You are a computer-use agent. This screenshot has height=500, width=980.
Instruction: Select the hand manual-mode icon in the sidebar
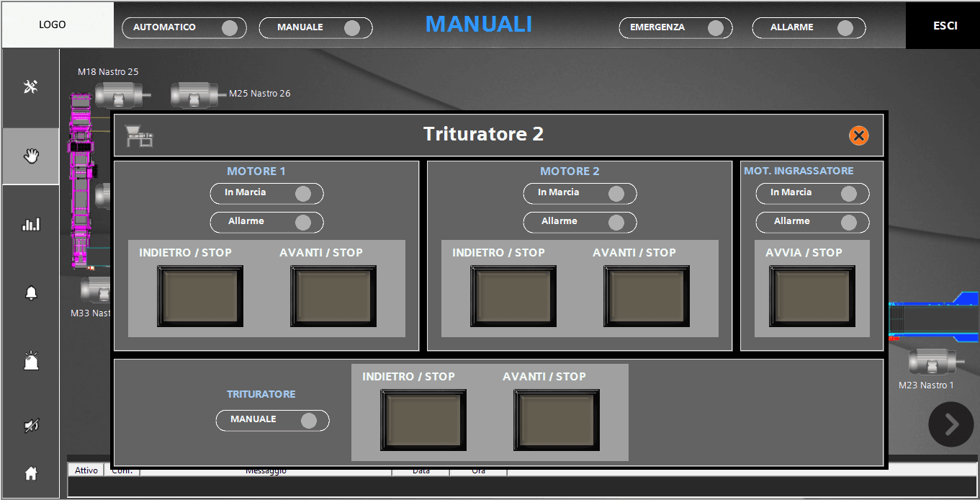(30, 156)
